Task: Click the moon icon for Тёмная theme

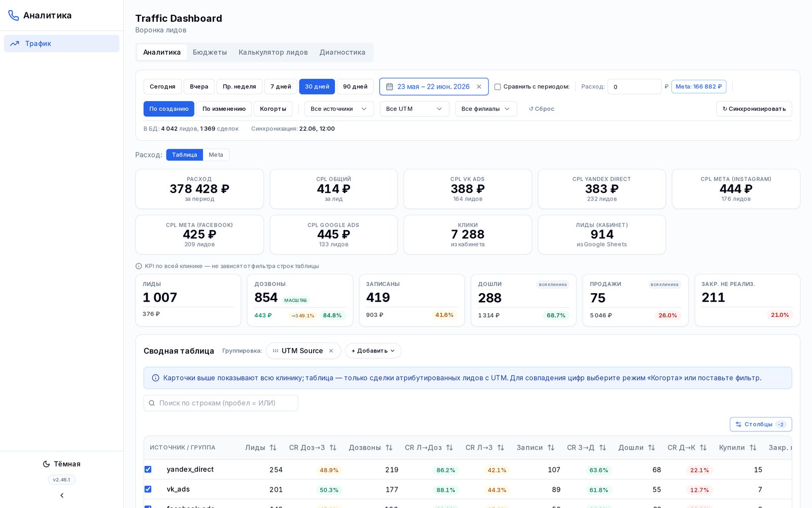Action: tap(46, 464)
